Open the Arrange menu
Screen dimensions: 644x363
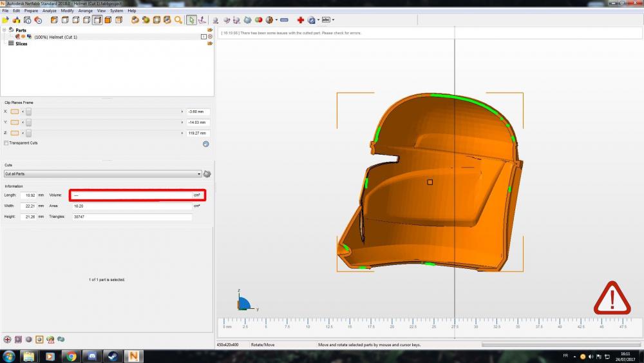click(85, 11)
